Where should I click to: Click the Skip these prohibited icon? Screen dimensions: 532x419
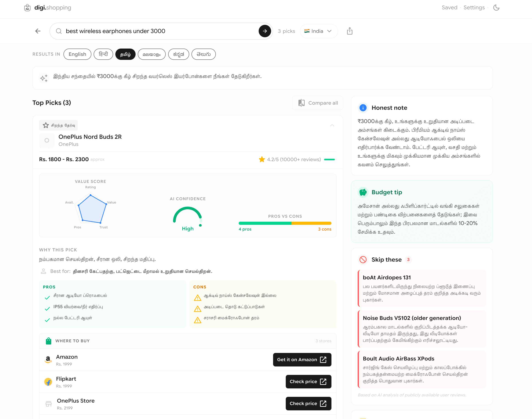point(363,260)
